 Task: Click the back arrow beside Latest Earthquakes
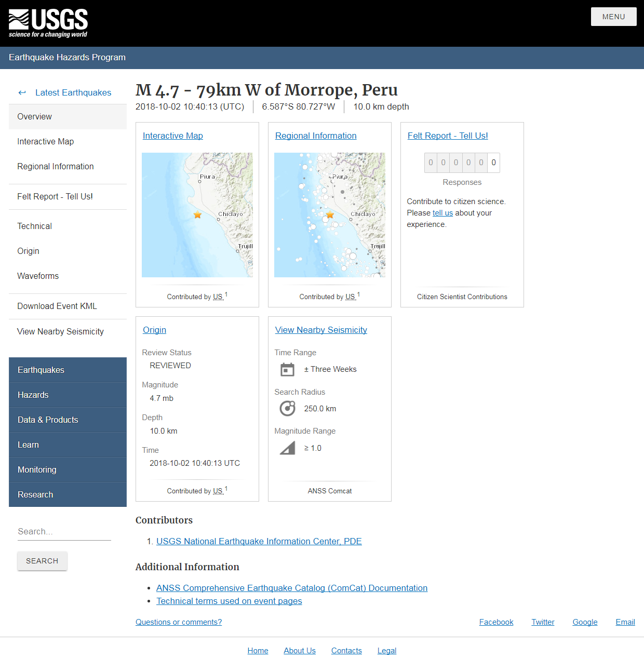(22, 92)
